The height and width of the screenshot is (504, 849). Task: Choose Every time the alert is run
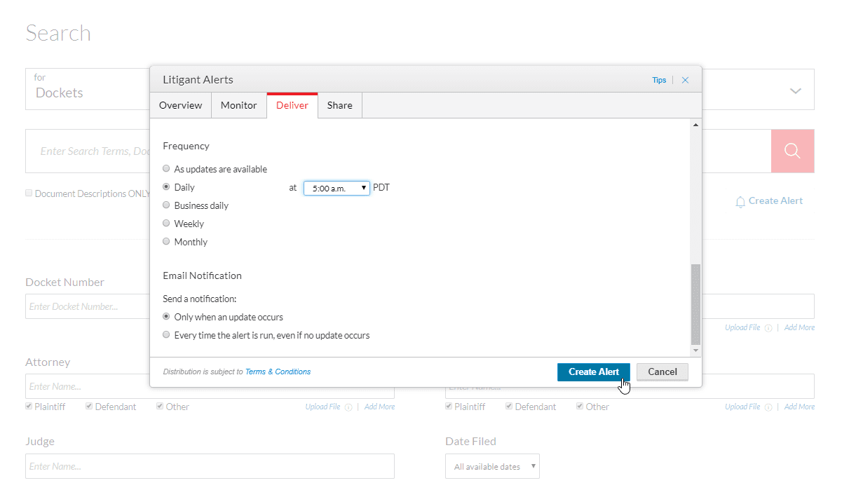point(166,335)
